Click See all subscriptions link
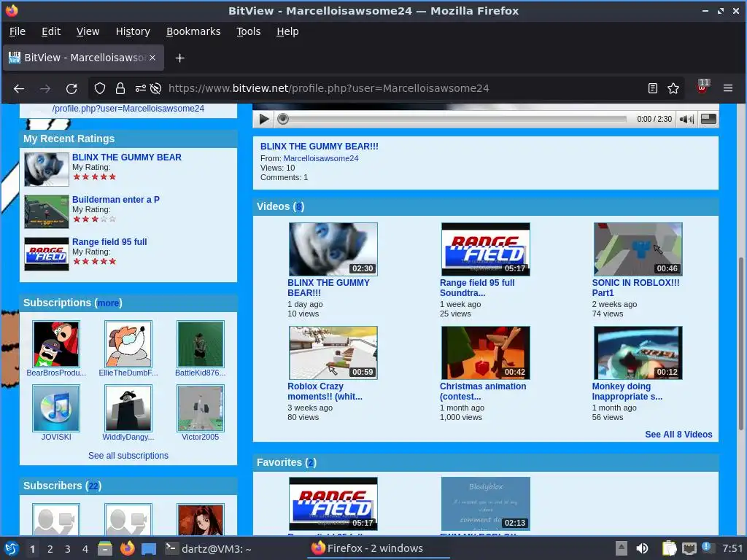747x560 pixels. pos(128,456)
